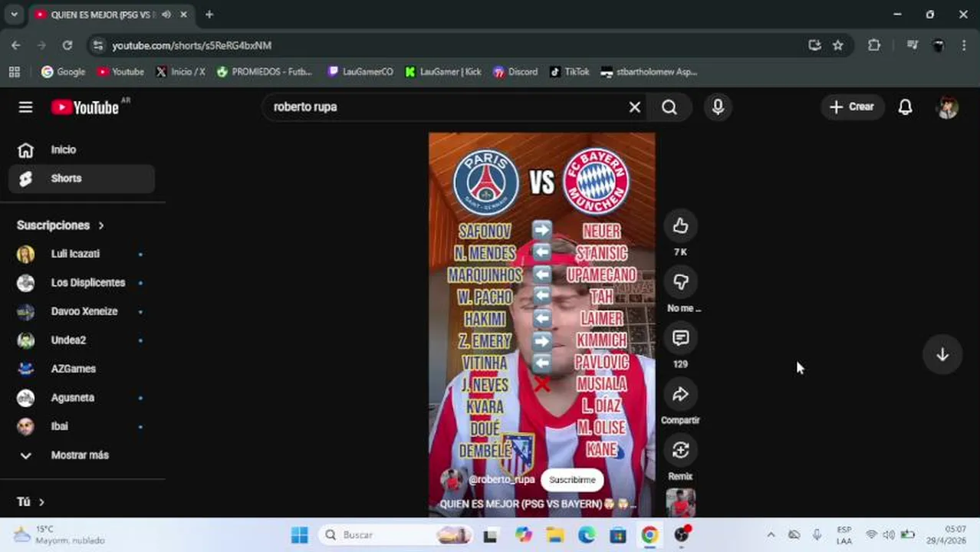Open Windows Start menu
The image size is (980, 552).
click(x=300, y=535)
